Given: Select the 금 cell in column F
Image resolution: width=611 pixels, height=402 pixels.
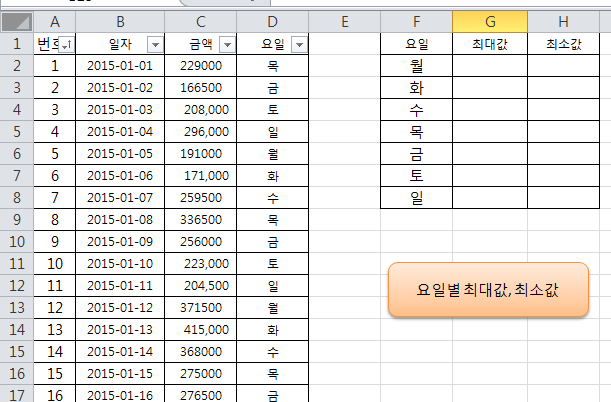Looking at the screenshot, I should pyautogui.click(x=417, y=154).
